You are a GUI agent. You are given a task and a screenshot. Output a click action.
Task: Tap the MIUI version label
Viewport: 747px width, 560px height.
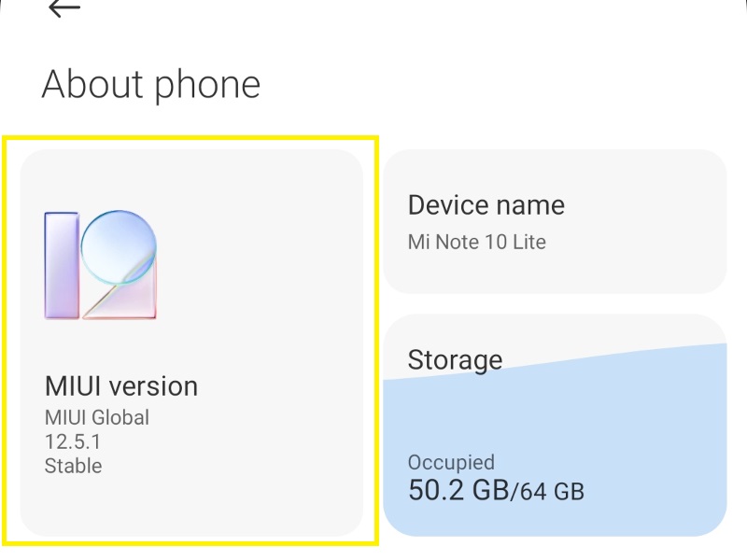121,386
